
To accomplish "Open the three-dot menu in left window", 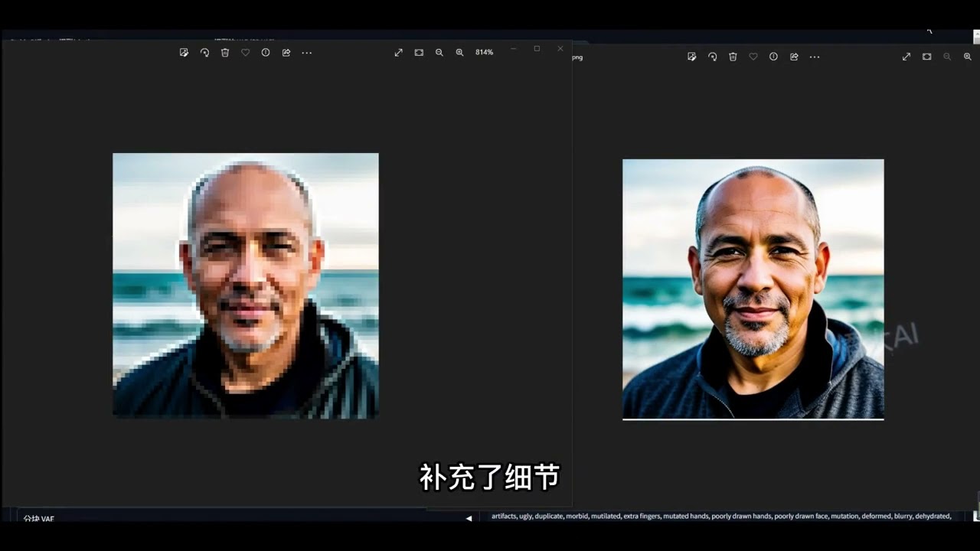I will [x=307, y=52].
